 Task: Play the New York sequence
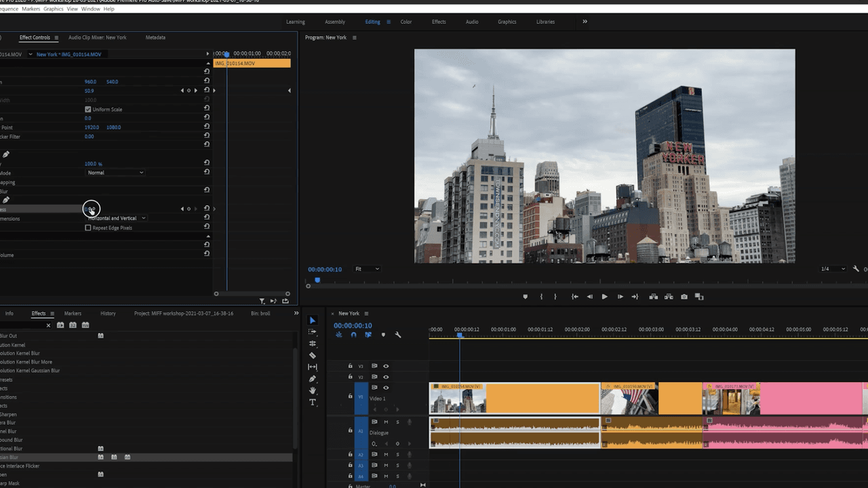tap(604, 297)
